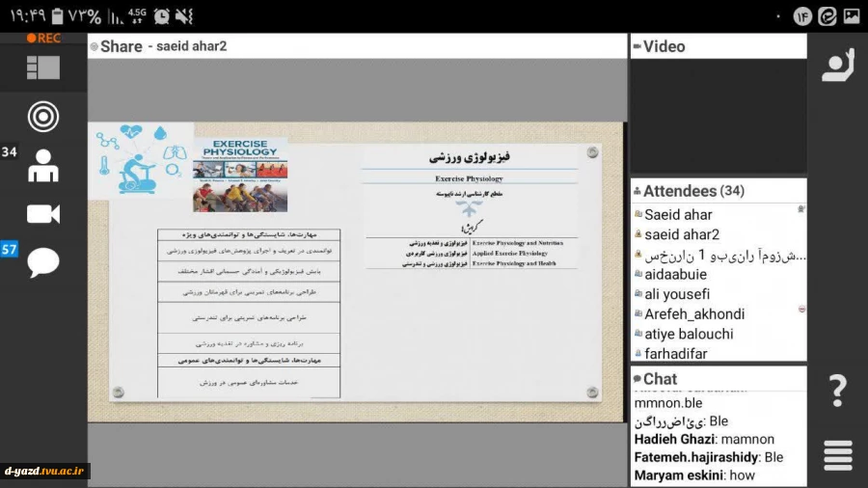Open chat bubble icon with 57 badge

pos(42,261)
